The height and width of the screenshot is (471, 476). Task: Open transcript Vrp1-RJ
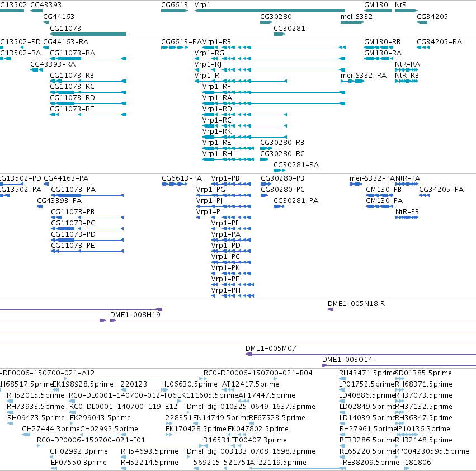pyautogui.click(x=208, y=64)
